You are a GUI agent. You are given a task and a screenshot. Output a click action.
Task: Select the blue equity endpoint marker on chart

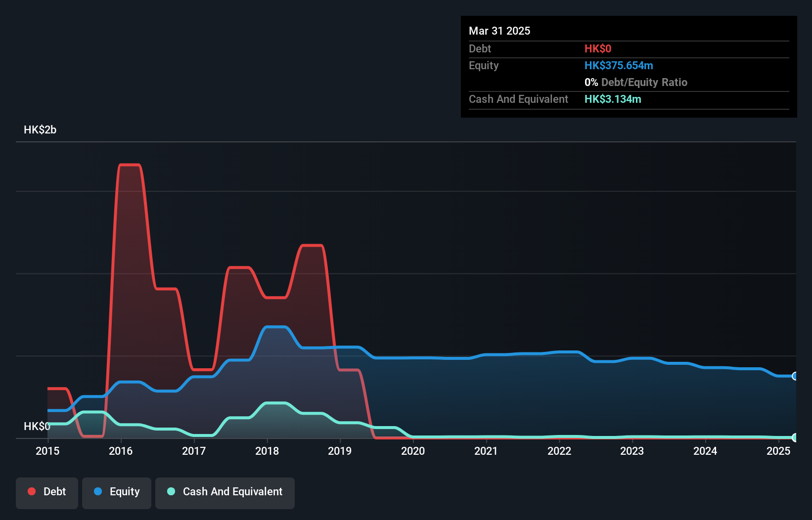point(795,376)
